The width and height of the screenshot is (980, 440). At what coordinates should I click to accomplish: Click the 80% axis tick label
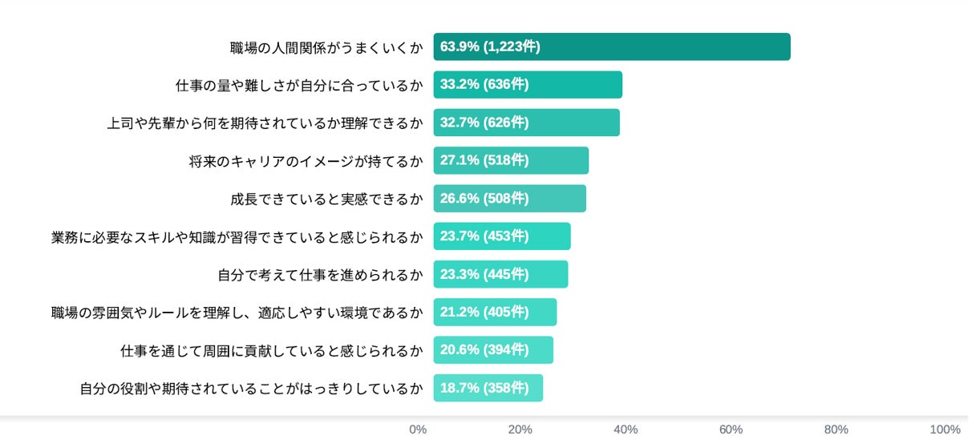click(x=836, y=430)
